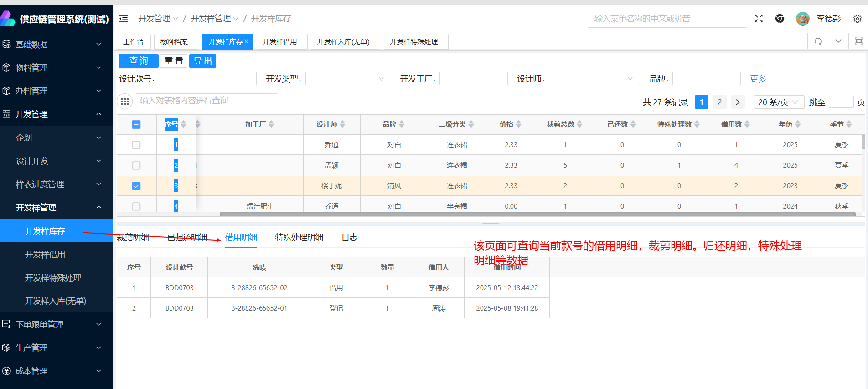Click the maximize content area icon
Image resolution: width=868 pixels, height=389 pixels.
(x=858, y=41)
